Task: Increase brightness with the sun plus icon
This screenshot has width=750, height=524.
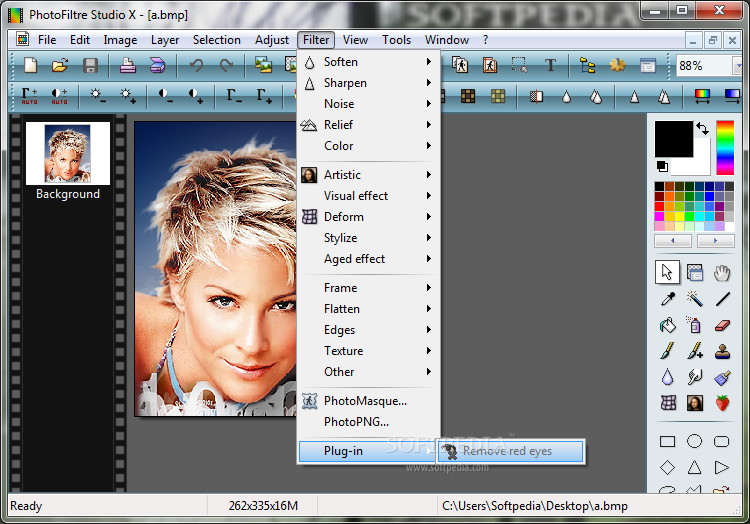Action: 128,96
